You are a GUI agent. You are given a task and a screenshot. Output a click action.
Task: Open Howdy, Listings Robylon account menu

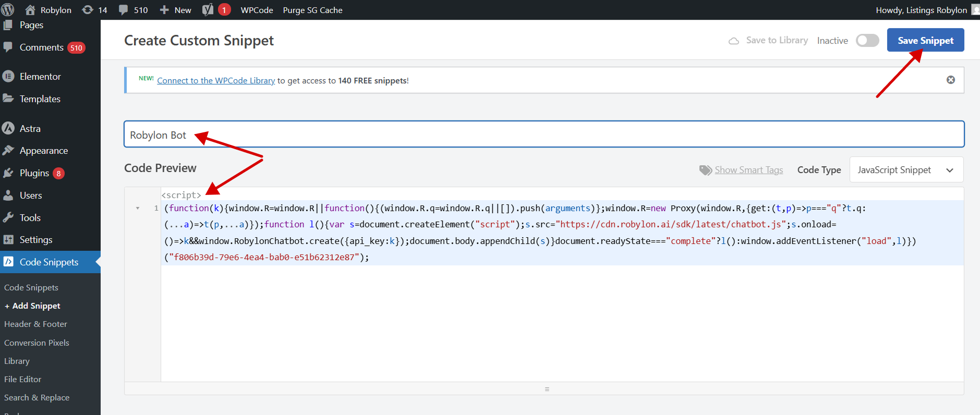921,10
